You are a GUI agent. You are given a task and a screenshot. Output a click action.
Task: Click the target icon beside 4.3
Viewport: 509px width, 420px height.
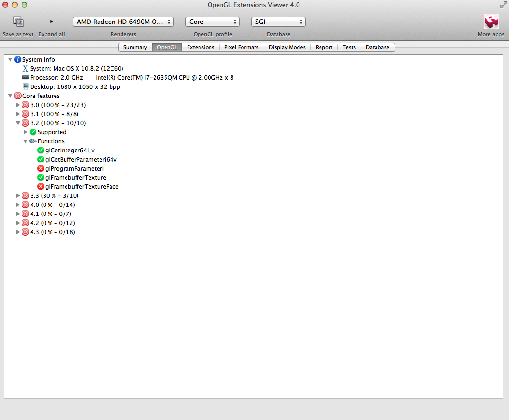25,232
